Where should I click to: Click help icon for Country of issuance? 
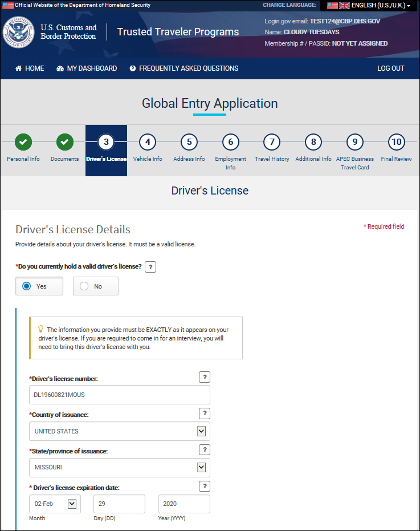pos(205,414)
